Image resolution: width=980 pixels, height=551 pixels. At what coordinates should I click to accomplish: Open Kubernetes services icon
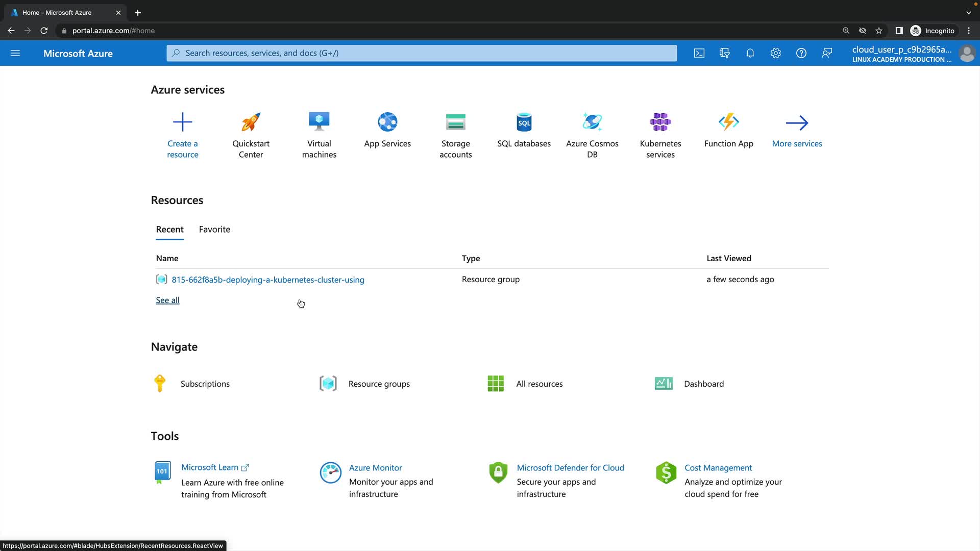pos(660,122)
